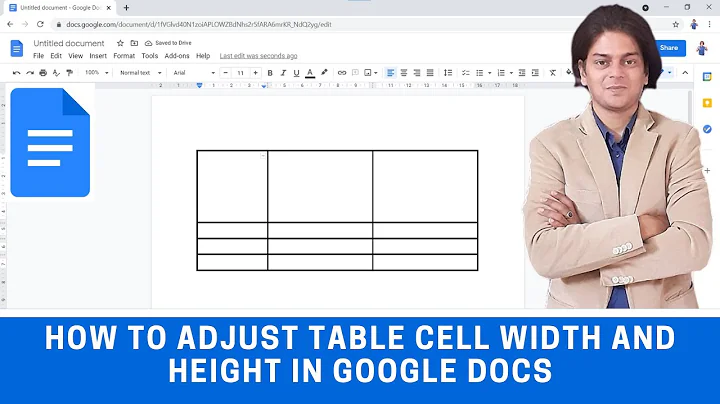
Task: Click the Clear formatting icon
Action: click(x=553, y=73)
